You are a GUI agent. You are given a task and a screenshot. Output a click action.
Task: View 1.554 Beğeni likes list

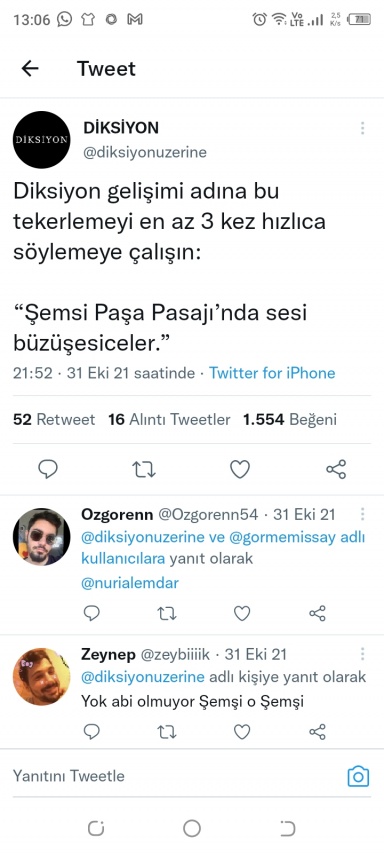click(x=290, y=419)
